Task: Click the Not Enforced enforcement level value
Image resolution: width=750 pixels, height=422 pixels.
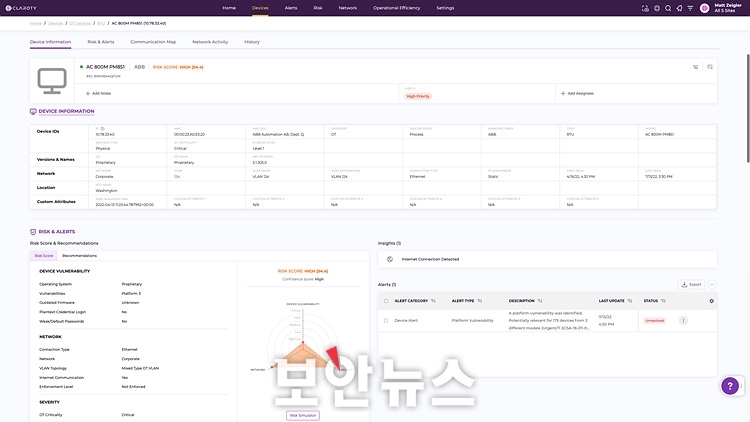Action: [133, 387]
